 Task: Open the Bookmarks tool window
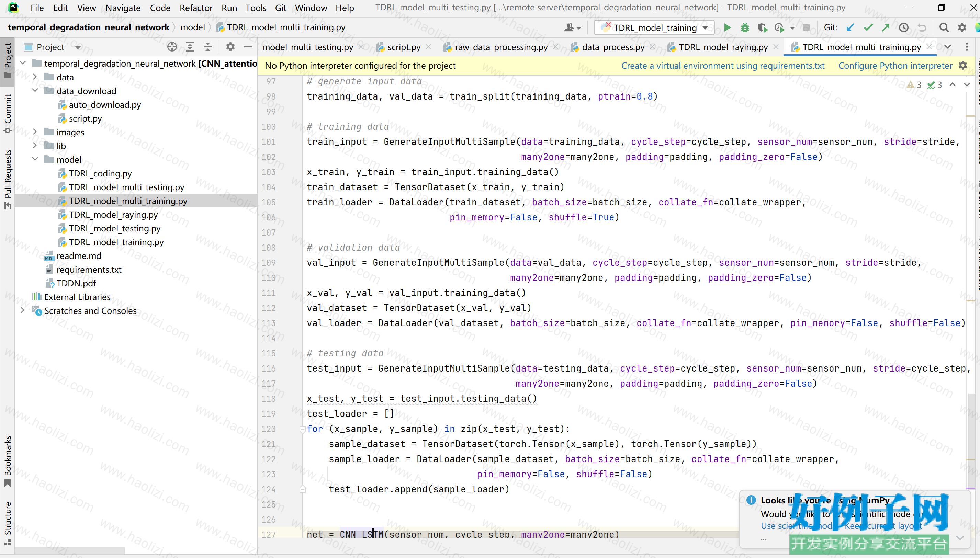pos(8,461)
